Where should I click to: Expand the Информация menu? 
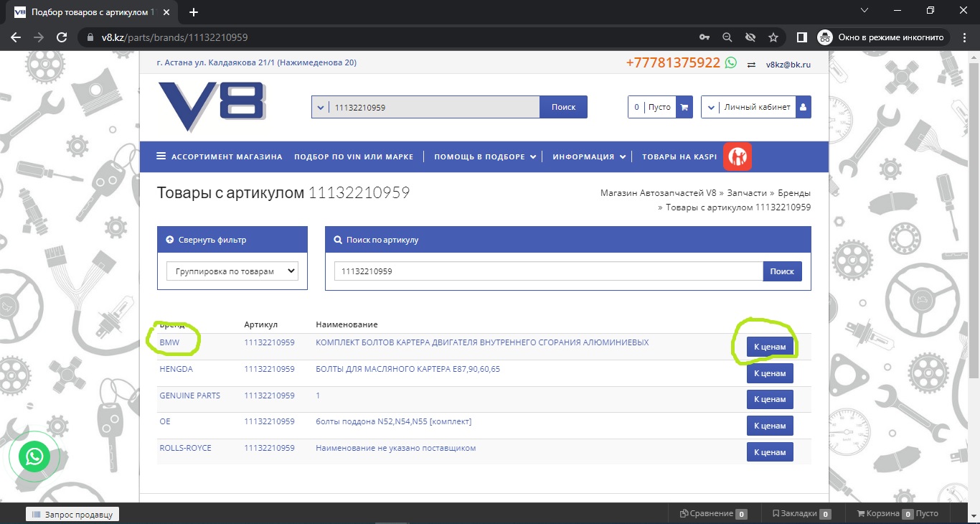click(589, 156)
